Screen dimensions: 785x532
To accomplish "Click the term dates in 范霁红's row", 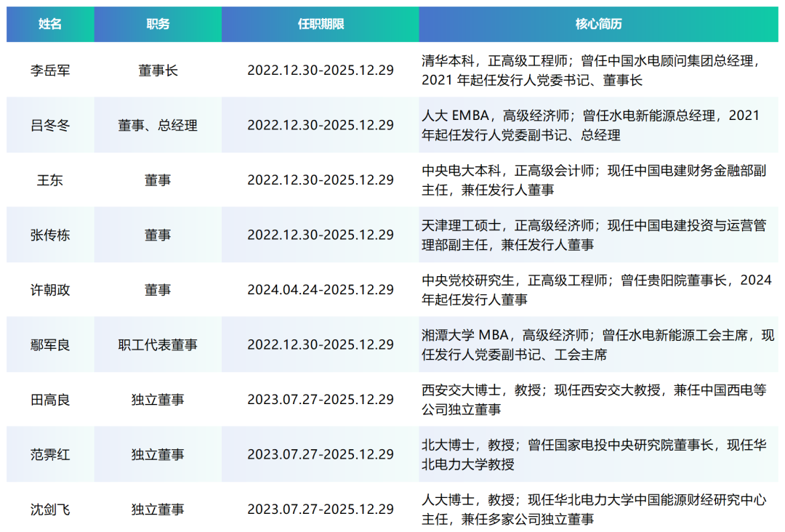I will (x=321, y=455).
